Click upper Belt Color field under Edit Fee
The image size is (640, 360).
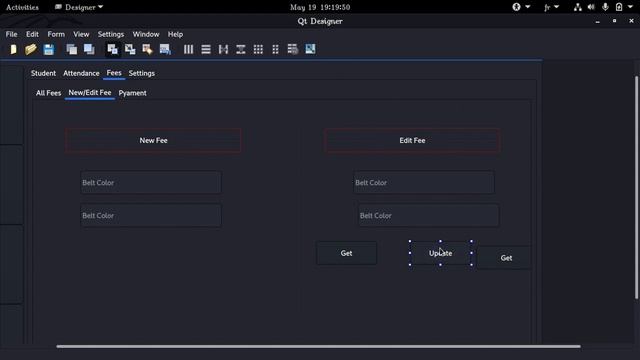point(424,182)
